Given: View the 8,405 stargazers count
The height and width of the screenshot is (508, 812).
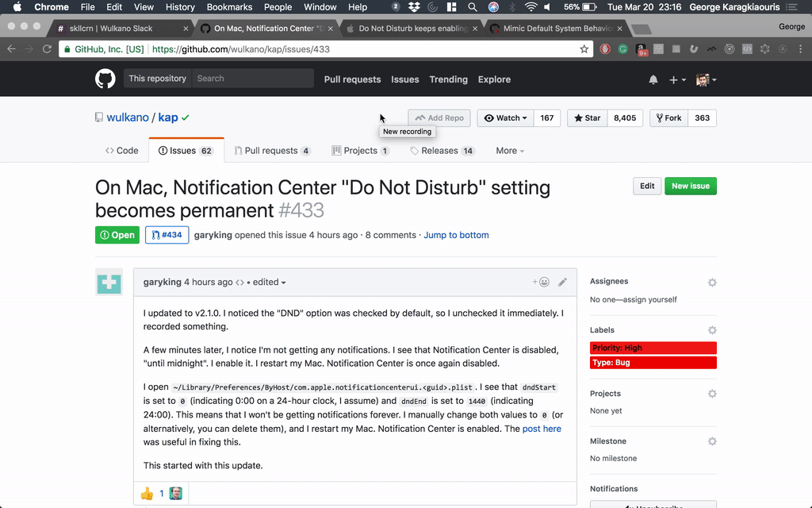Looking at the screenshot, I should click(x=625, y=118).
